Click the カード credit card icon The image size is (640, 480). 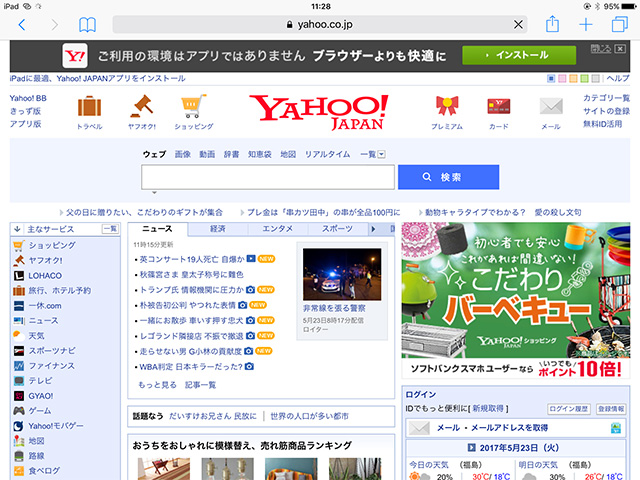click(498, 107)
